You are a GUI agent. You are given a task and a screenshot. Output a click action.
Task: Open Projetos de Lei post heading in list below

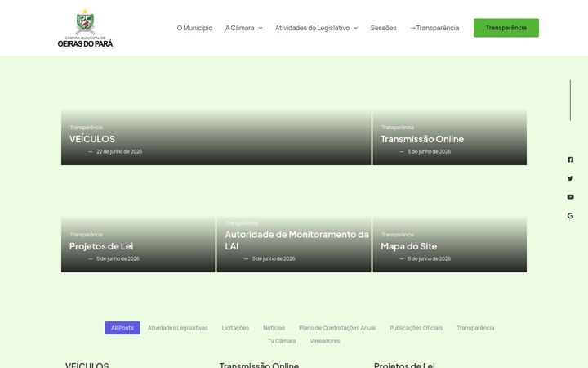pyautogui.click(x=404, y=365)
